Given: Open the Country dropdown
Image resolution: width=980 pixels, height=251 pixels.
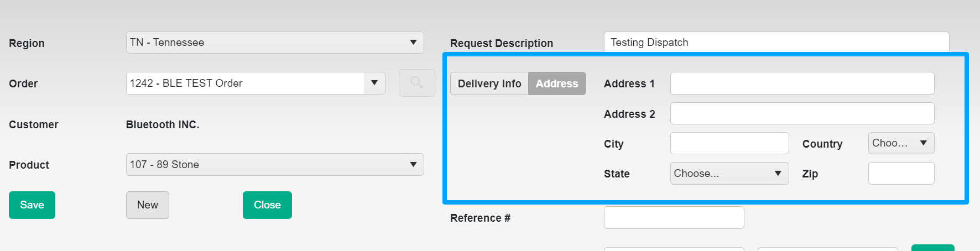Looking at the screenshot, I should pos(900,143).
